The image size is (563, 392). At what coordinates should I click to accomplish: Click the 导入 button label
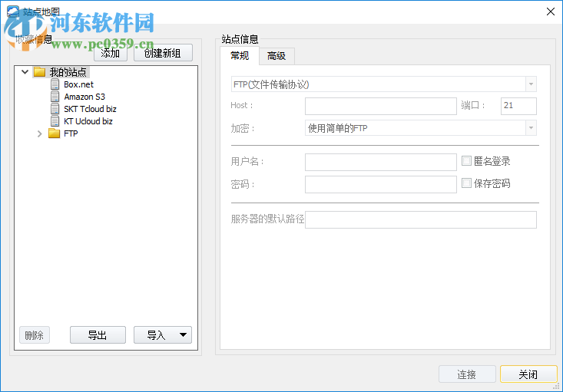click(x=156, y=335)
